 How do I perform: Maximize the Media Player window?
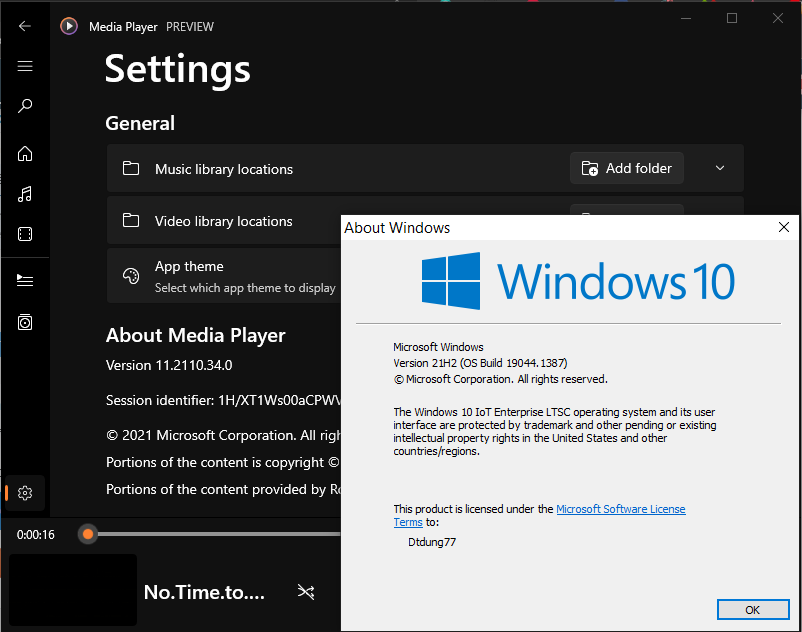tap(732, 18)
